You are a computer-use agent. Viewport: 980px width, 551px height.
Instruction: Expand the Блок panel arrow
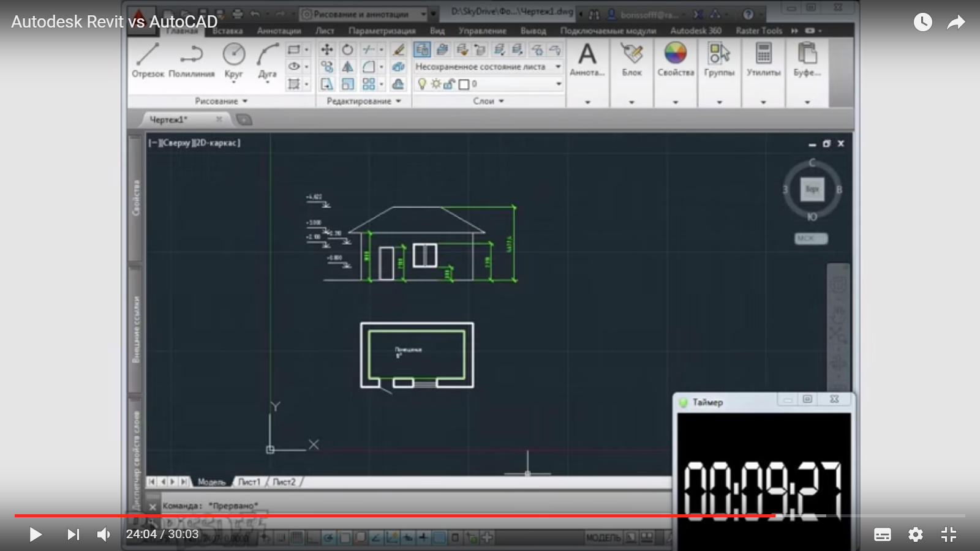(x=631, y=102)
